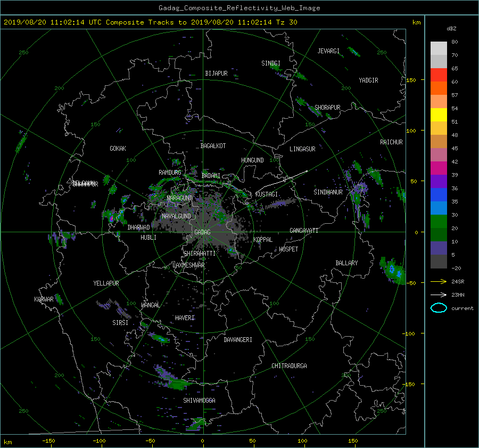The height and width of the screenshot is (448, 479).
Task: Click the 23MN white arrow legend icon
Action: coord(439,295)
